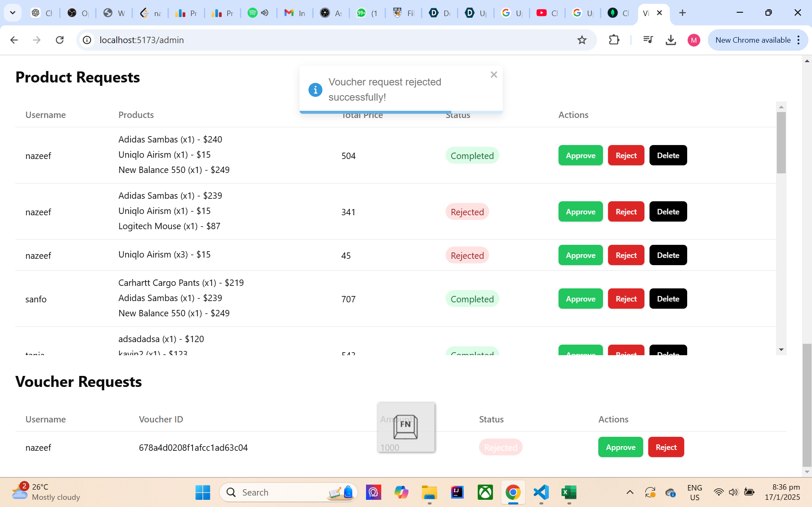View site information icon in address bar

[87, 40]
